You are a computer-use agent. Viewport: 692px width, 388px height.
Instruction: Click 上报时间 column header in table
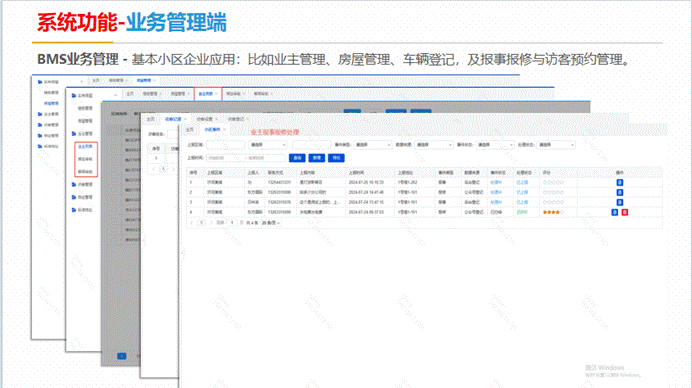click(x=357, y=173)
